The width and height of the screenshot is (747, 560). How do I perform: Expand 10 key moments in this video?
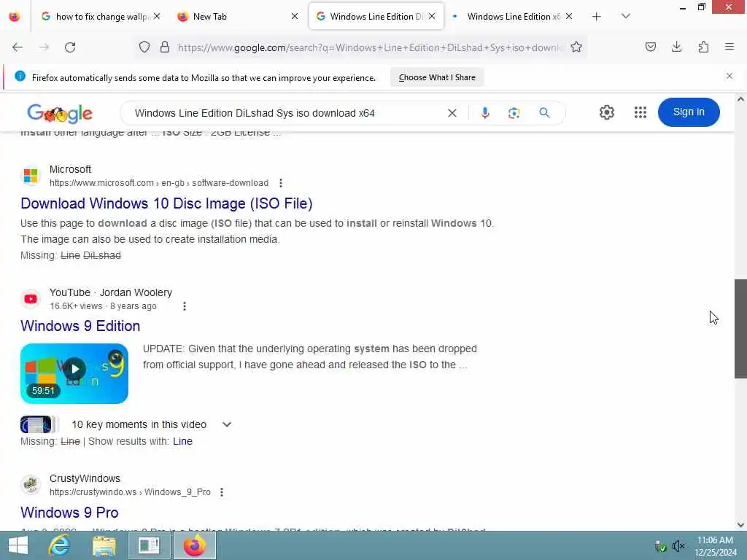pyautogui.click(x=227, y=424)
